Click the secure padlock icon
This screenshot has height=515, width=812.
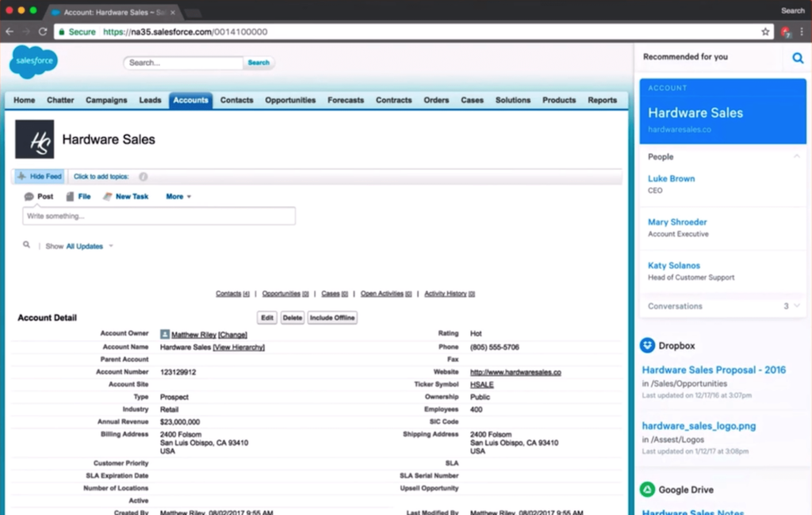click(62, 32)
